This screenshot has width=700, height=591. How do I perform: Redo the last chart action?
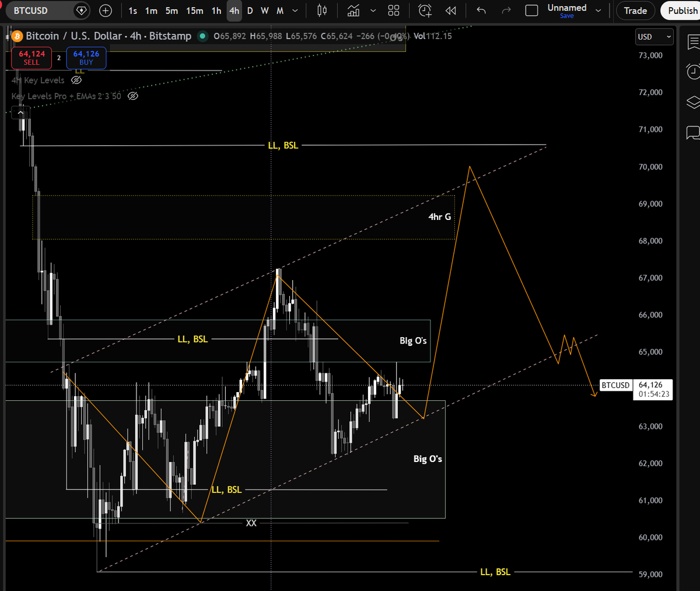tap(506, 11)
